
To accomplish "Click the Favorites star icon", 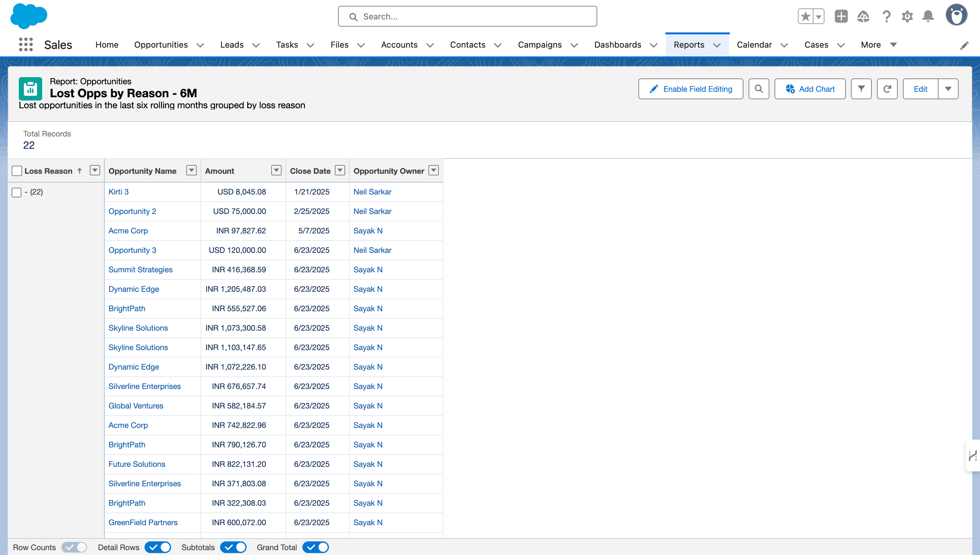I will tap(806, 17).
